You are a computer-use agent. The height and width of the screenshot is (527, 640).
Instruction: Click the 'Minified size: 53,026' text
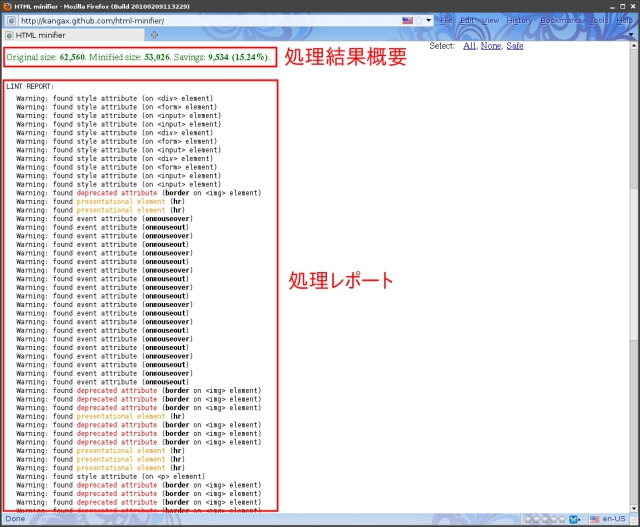(x=129, y=57)
